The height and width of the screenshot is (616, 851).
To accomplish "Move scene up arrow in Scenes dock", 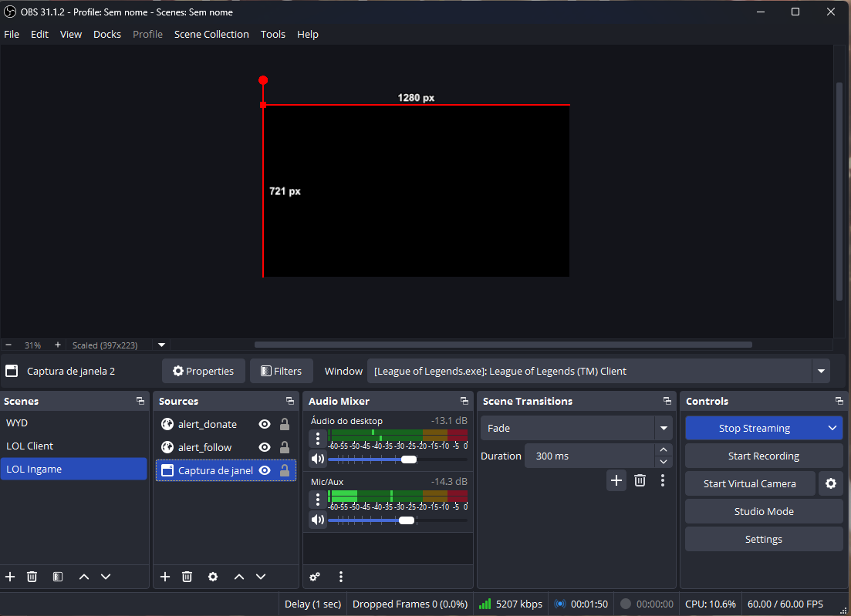I will point(83,577).
